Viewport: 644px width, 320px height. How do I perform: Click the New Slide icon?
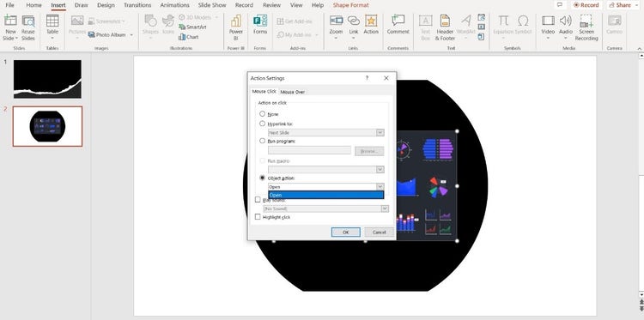coord(10,21)
